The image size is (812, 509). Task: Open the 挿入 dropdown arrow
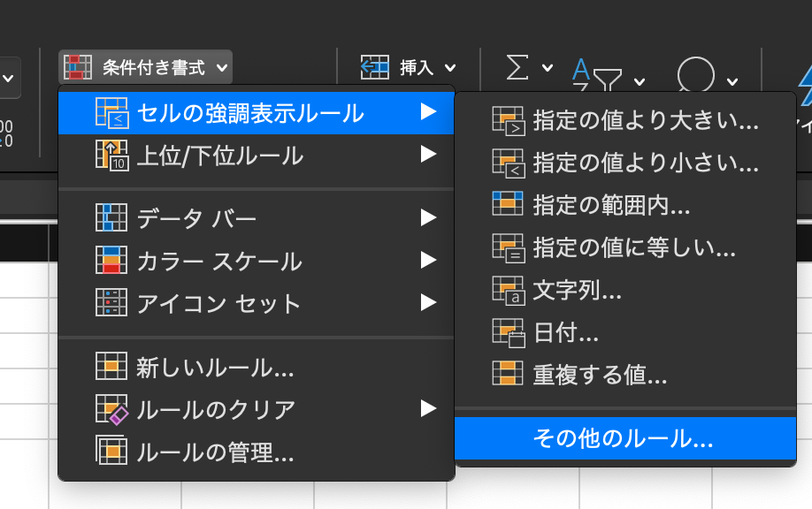(450, 68)
